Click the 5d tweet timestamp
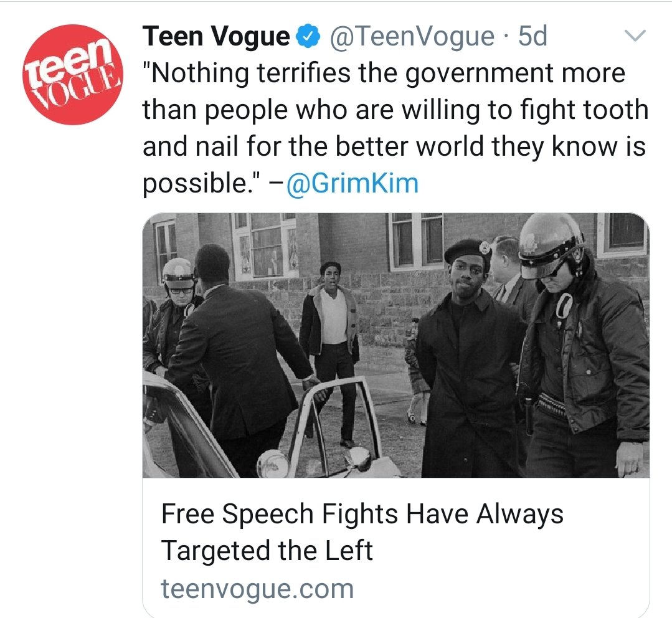 532,37
